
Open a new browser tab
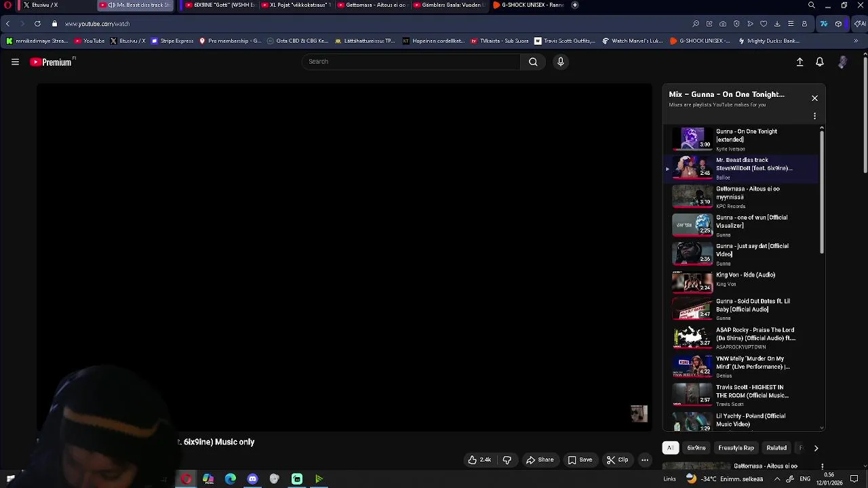tap(574, 5)
